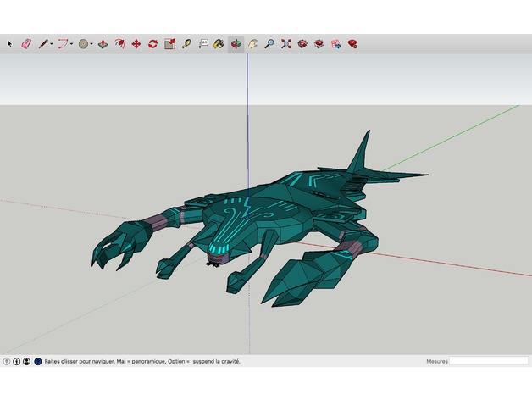Expand the Shape tool dropdown arrow
Screen dimensions: 532x400
click(92, 43)
